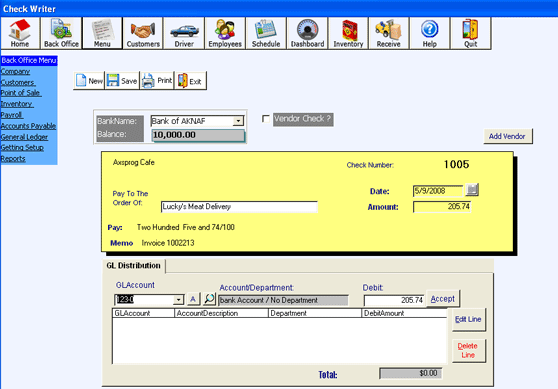Open General Ledger sidebar link
The image size is (558, 389).
[24, 137]
